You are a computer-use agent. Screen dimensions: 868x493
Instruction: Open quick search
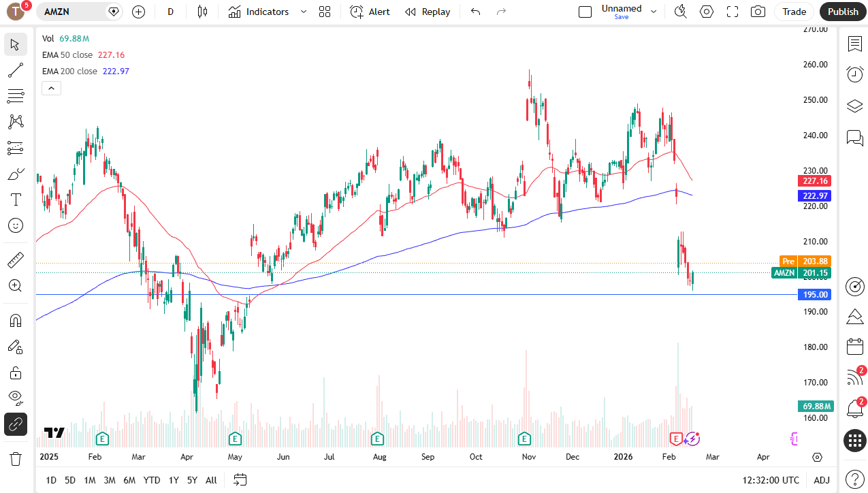pyautogui.click(x=680, y=12)
